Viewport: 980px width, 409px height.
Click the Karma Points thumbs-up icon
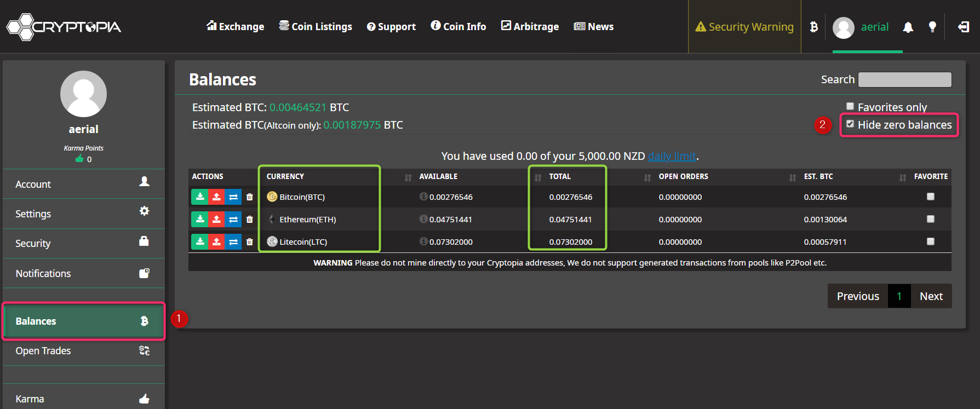pos(79,159)
